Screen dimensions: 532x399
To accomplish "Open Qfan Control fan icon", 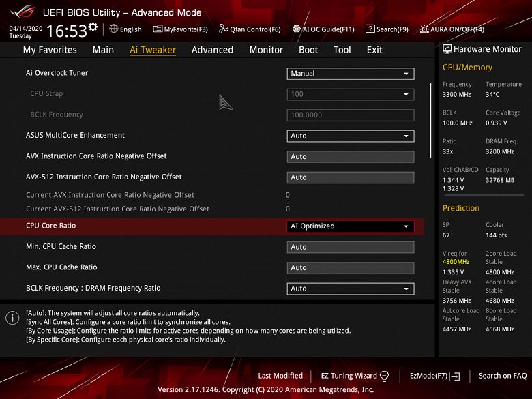I will (223, 29).
